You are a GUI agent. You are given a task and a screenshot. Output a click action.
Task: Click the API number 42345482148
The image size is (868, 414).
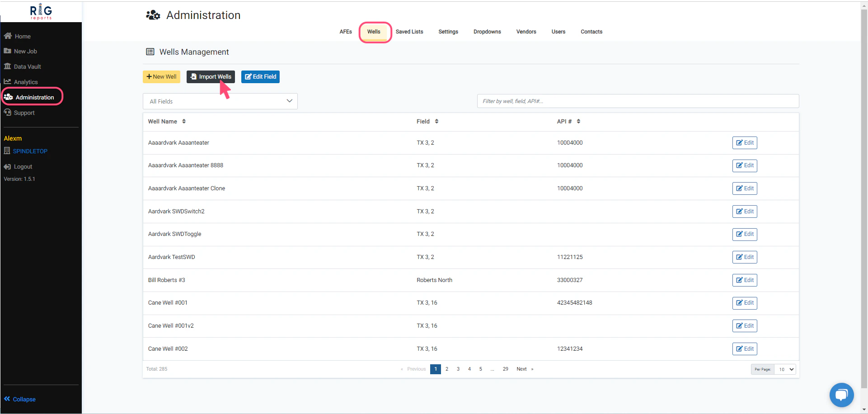pos(574,303)
